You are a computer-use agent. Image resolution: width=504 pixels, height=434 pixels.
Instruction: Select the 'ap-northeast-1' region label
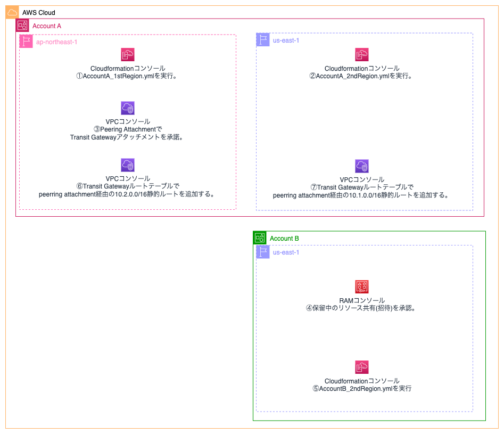tap(56, 42)
